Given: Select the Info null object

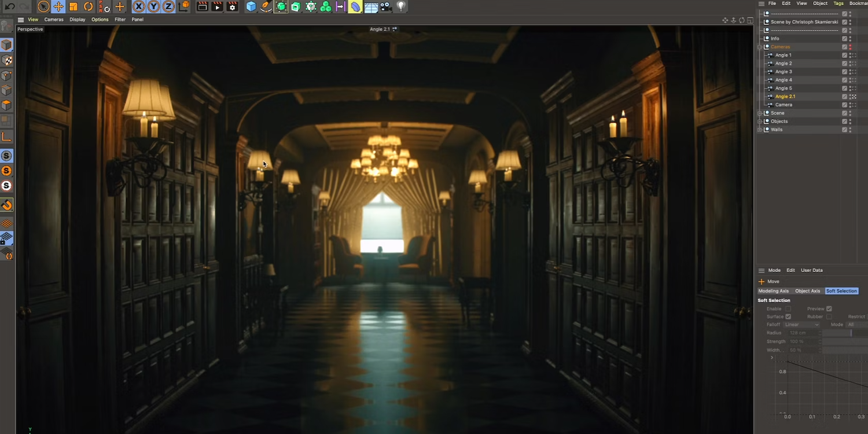Looking at the screenshot, I should (775, 39).
